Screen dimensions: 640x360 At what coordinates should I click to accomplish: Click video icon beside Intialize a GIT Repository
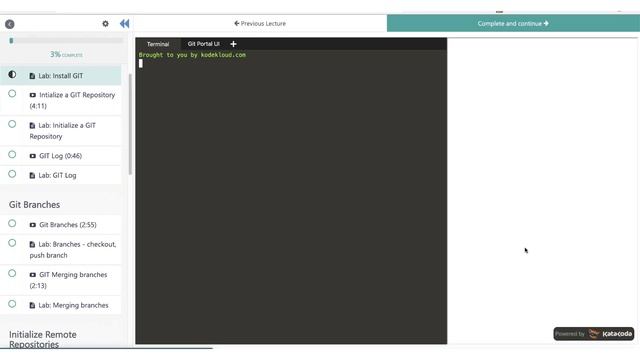(33, 95)
